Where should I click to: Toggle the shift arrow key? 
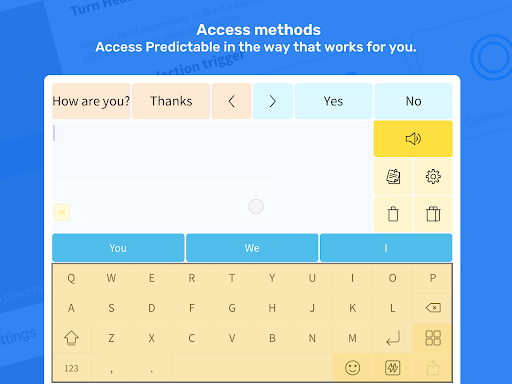coord(71,338)
